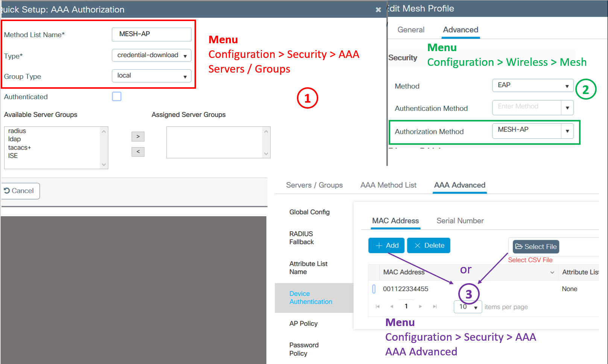Click inside the Method List Name field
608x364 pixels.
pyautogui.click(x=151, y=34)
